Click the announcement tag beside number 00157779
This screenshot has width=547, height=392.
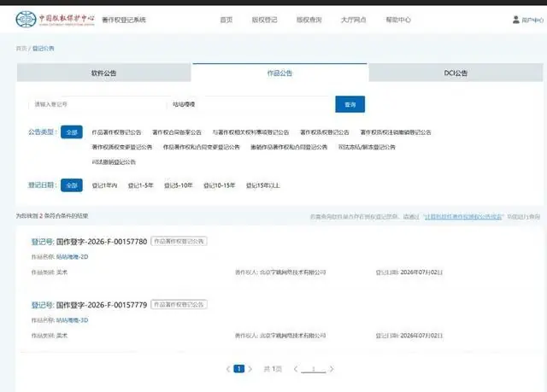(x=179, y=305)
